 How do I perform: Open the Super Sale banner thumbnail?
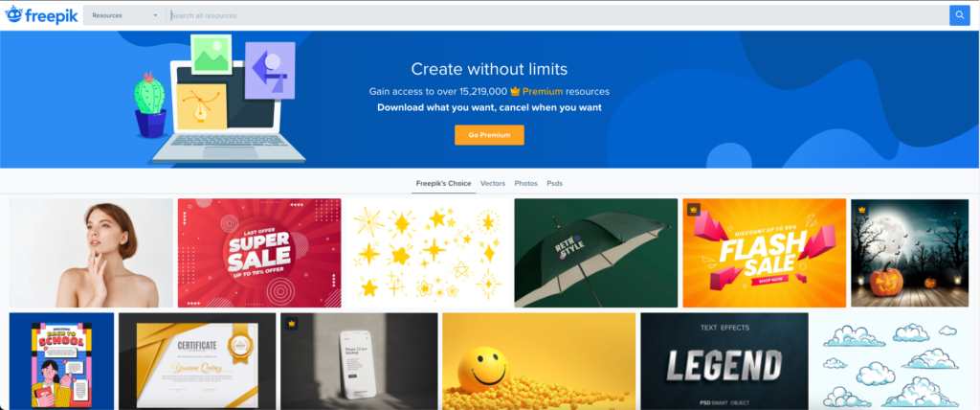pos(259,253)
